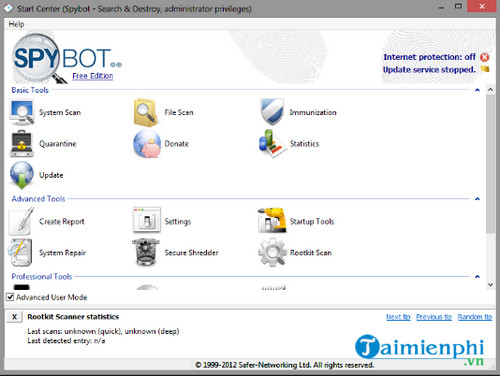Click the Professional Tools section heading
500x376 pixels.
pyautogui.click(x=42, y=277)
